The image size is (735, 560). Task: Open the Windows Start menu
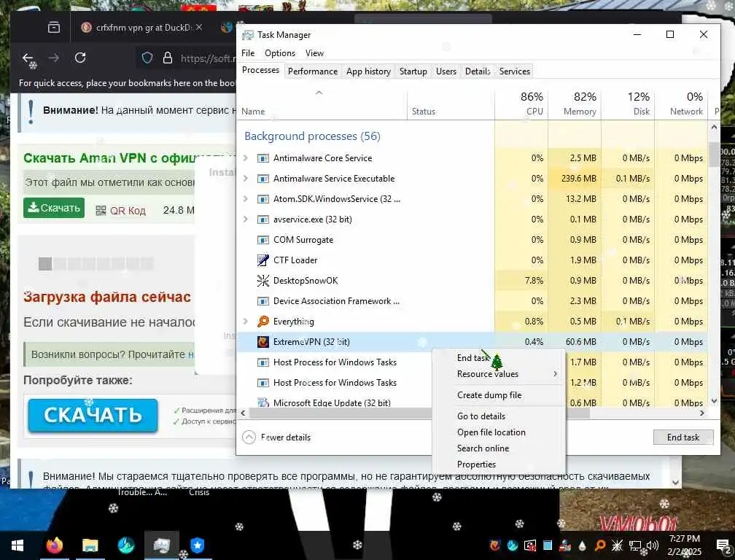17,545
